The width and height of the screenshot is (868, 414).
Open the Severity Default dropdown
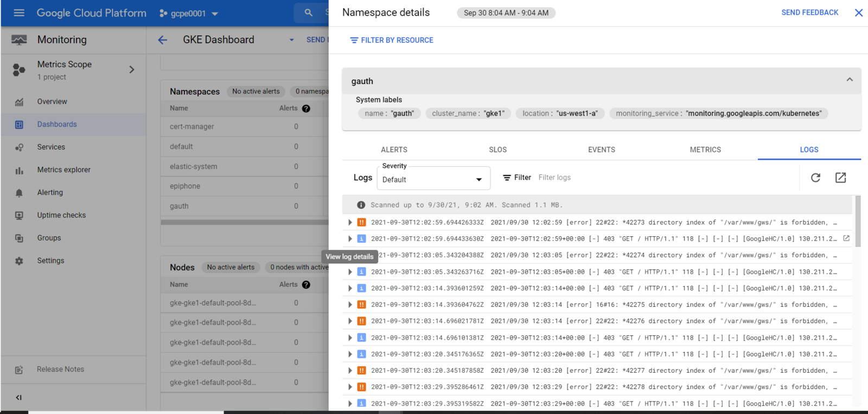433,179
